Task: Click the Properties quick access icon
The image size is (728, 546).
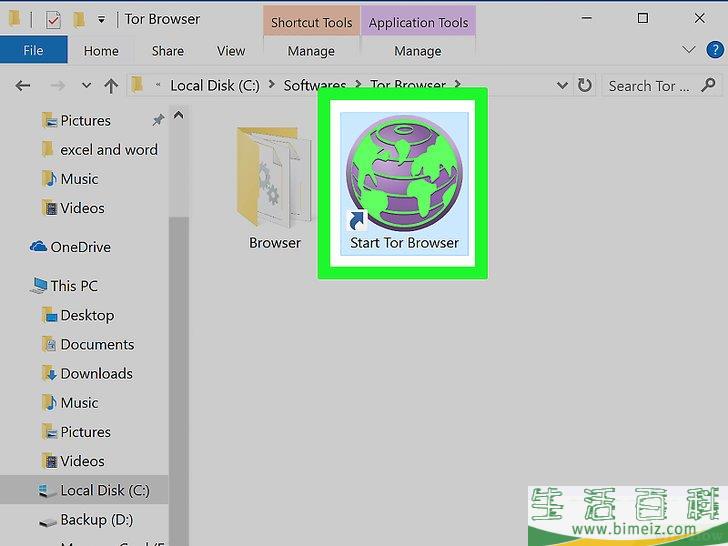Action: 53,20
